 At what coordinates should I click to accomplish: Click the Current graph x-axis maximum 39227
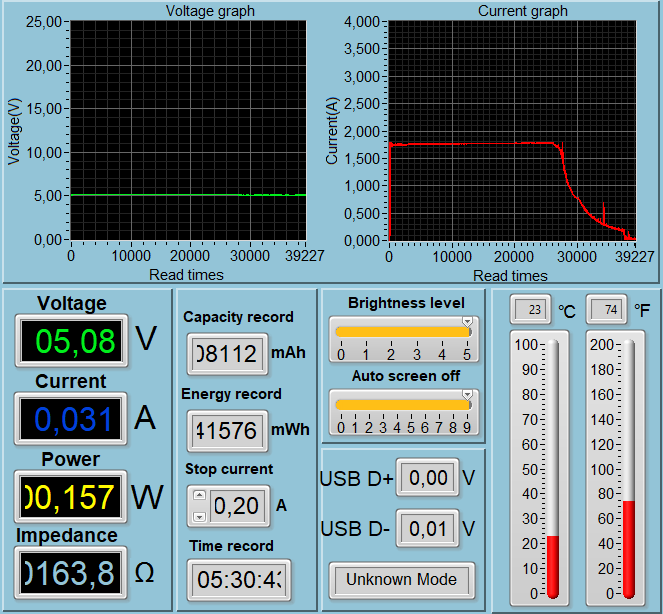[x=635, y=257]
